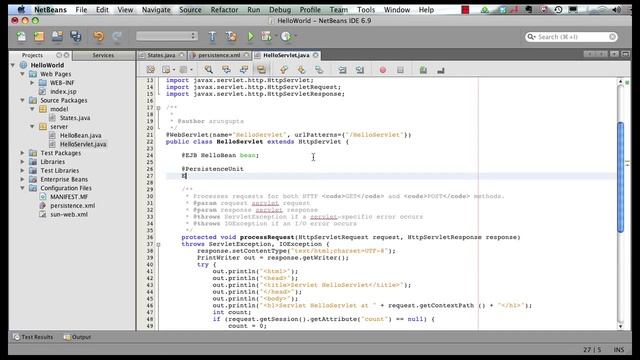Click the Debug Project toolbar icon

[267, 37]
